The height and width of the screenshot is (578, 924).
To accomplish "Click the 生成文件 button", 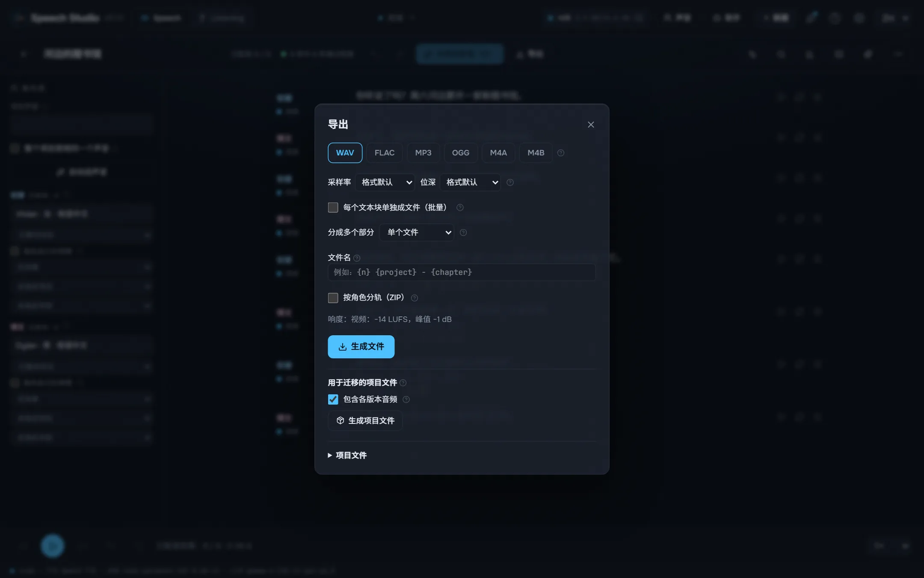I will click(361, 347).
